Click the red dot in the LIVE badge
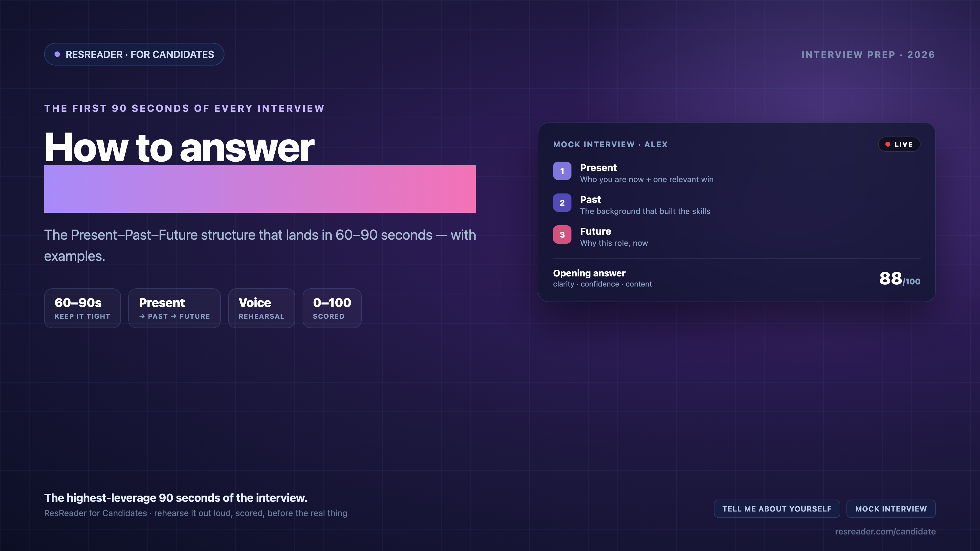Image resolution: width=980 pixels, height=551 pixels. point(888,144)
